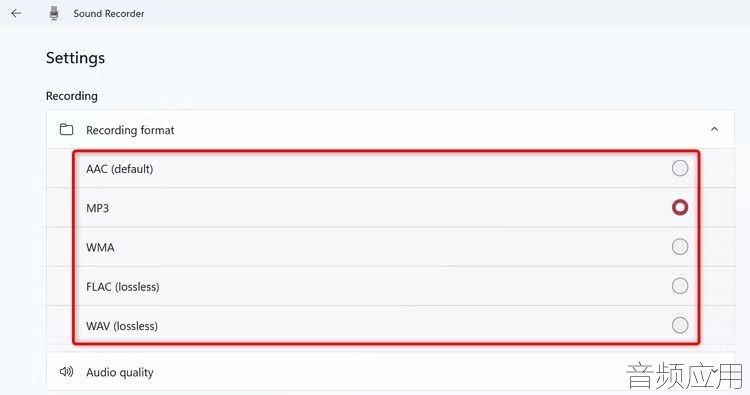Click the Recording section heading
Image resolution: width=750 pixels, height=395 pixels.
72,96
